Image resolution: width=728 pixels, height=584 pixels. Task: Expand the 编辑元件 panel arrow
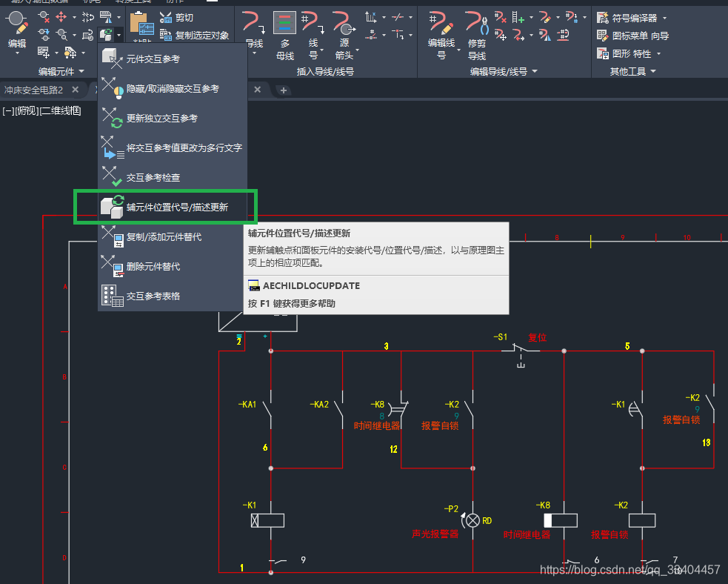[81, 71]
